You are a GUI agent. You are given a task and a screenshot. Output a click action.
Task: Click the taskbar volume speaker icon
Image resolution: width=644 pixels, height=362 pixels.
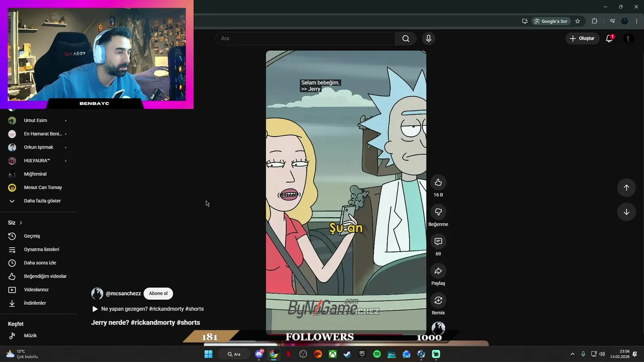pyautogui.click(x=602, y=354)
